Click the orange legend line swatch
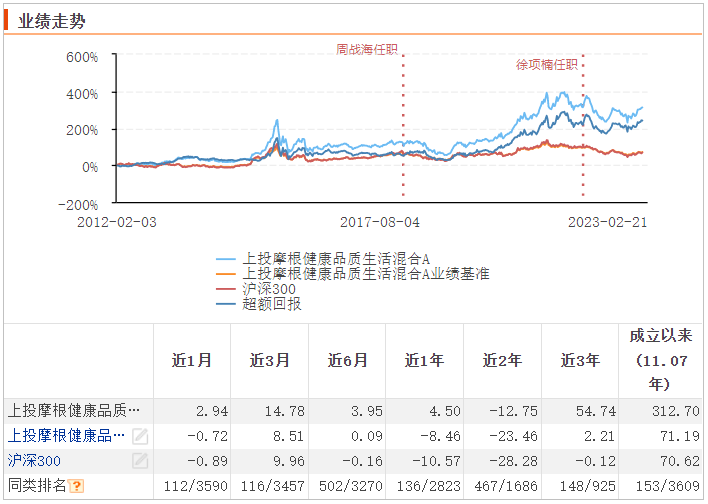 coord(226,274)
